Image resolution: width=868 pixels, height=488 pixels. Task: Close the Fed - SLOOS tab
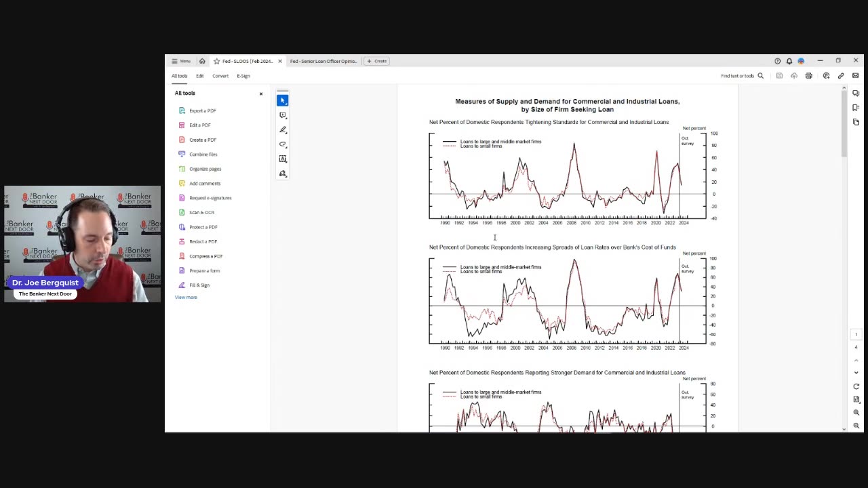(x=280, y=61)
